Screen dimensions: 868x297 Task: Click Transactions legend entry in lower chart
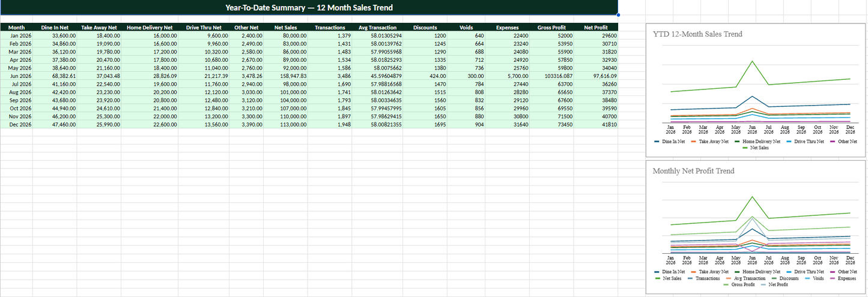[703, 278]
